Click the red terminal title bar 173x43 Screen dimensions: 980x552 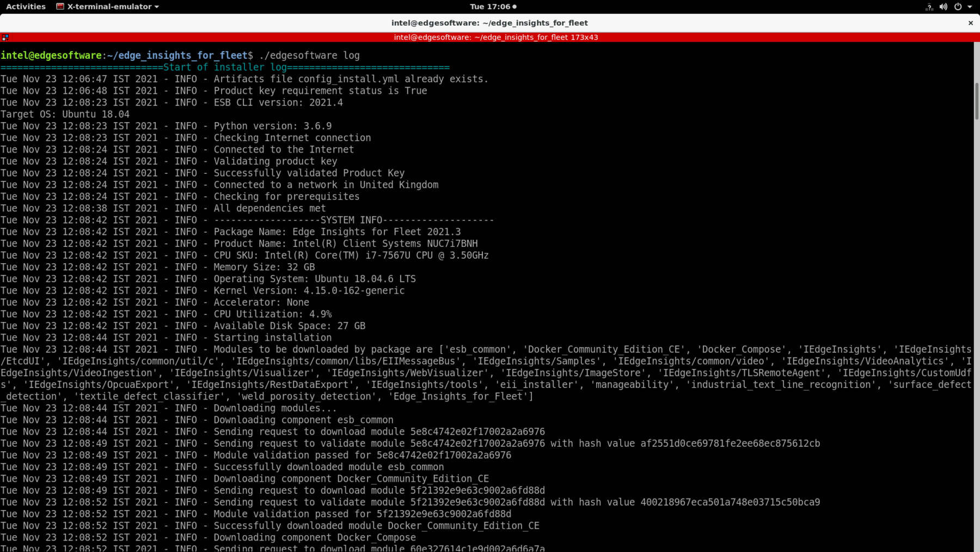pos(496,37)
